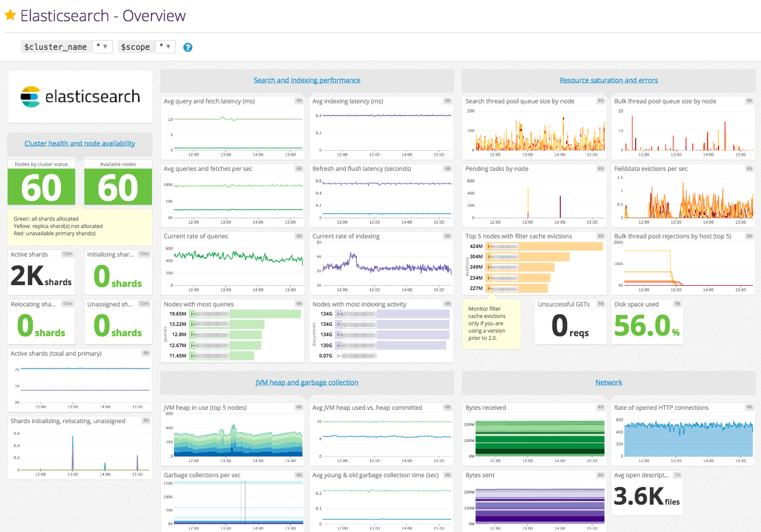Open the Search and indexing performance link
The height and width of the screenshot is (532, 761).
306,80
